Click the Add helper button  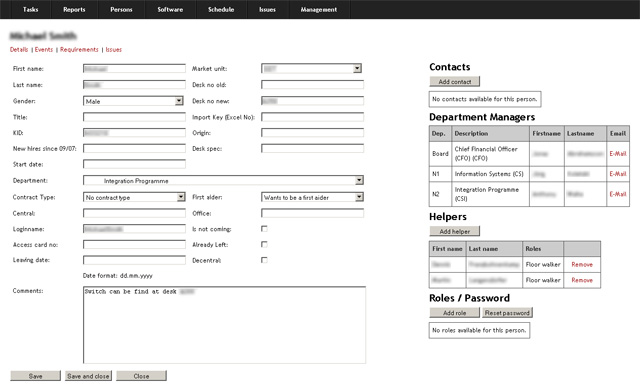coord(455,231)
